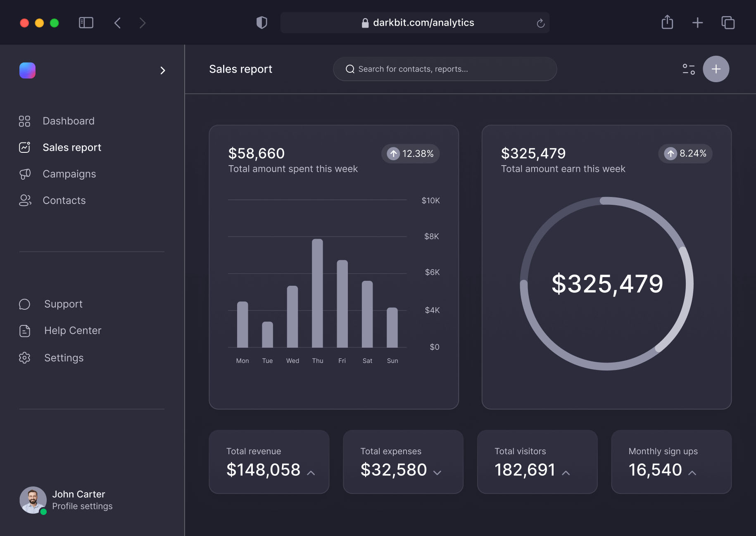Image resolution: width=756 pixels, height=536 pixels.
Task: Toggle the browser sidebar panel
Action: tap(86, 23)
